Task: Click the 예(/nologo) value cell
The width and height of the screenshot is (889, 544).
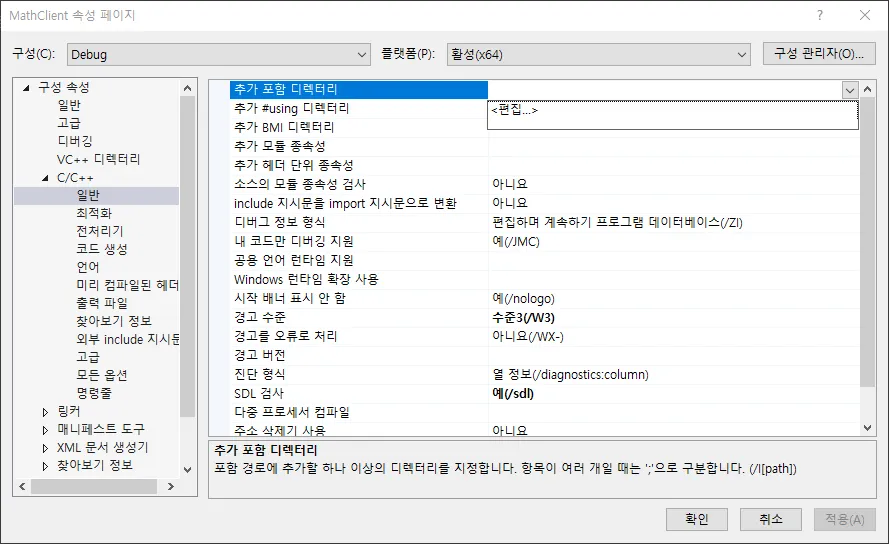Action: pyautogui.click(x=523, y=298)
